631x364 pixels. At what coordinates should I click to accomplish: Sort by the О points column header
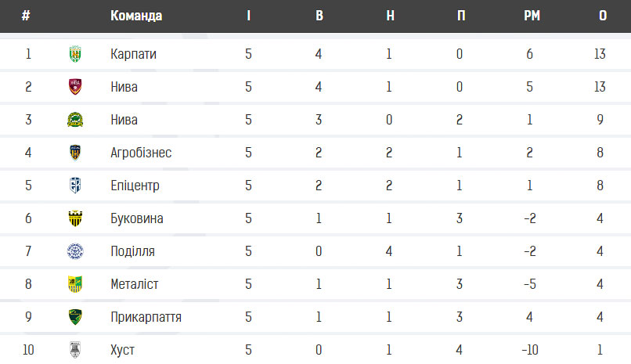(x=603, y=16)
